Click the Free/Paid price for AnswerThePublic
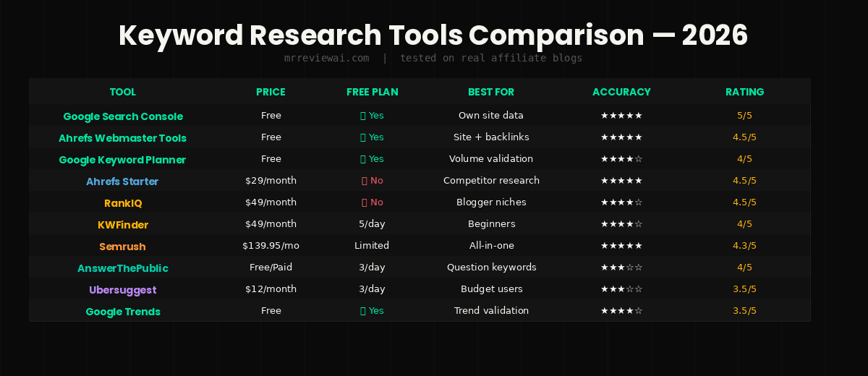 pyautogui.click(x=271, y=268)
